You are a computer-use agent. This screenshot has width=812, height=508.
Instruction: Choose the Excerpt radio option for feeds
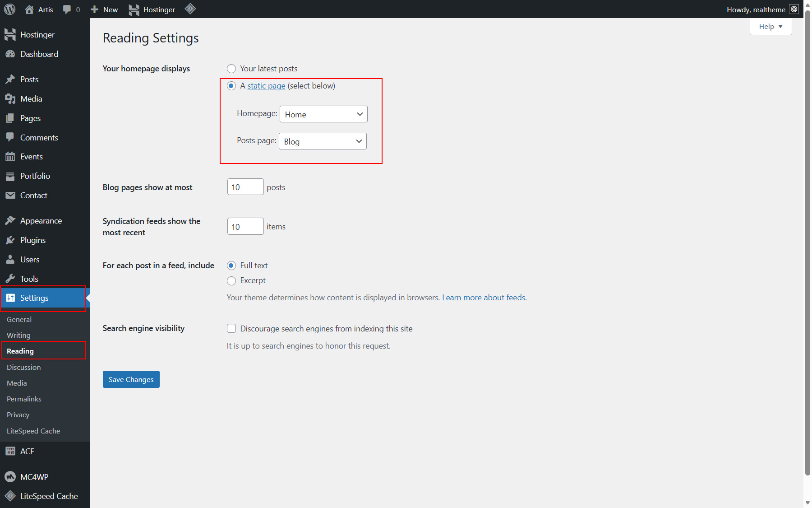coord(231,281)
